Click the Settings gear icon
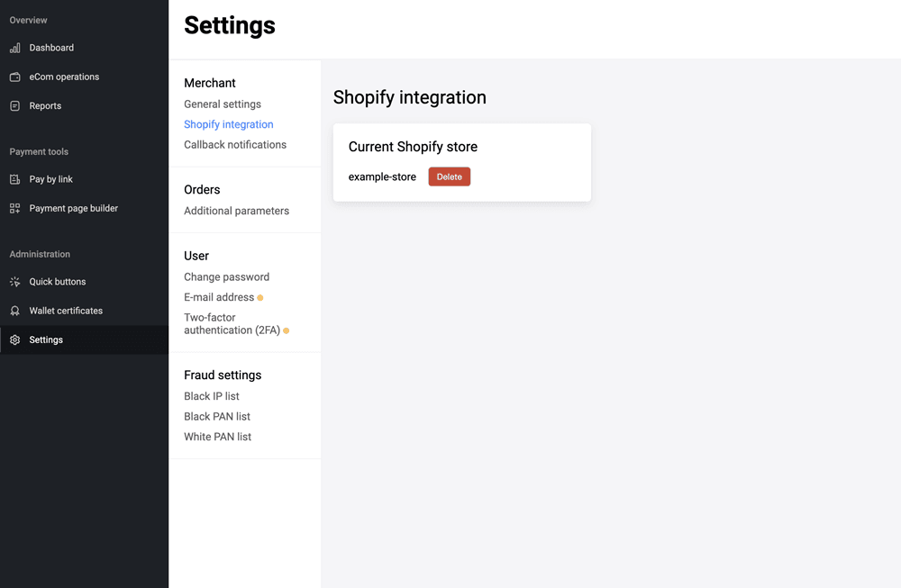 tap(14, 340)
